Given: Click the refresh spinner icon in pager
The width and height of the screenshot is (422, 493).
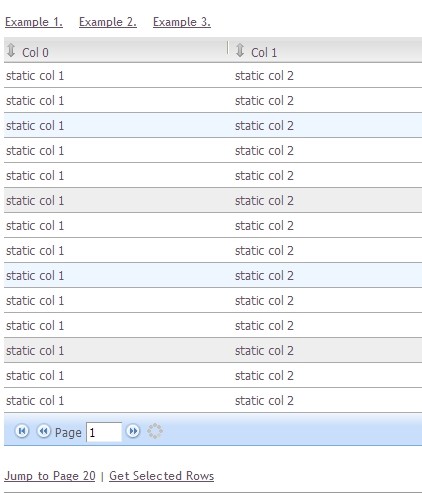Looking at the screenshot, I should pyautogui.click(x=155, y=431).
